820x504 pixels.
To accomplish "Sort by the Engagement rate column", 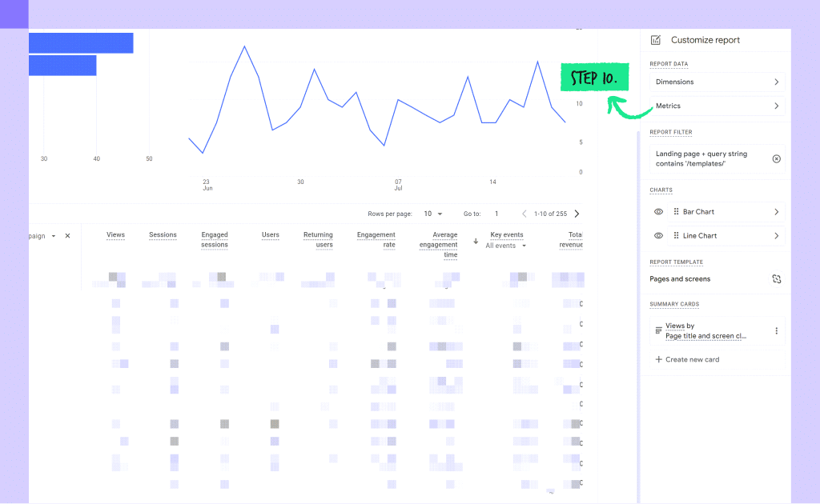I will [x=376, y=240].
